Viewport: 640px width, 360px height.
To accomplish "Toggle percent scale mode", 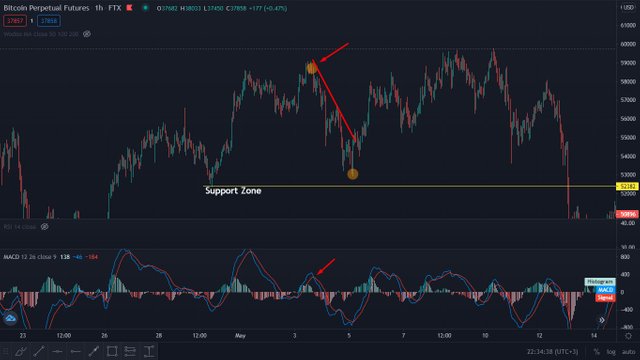I will tap(596, 351).
